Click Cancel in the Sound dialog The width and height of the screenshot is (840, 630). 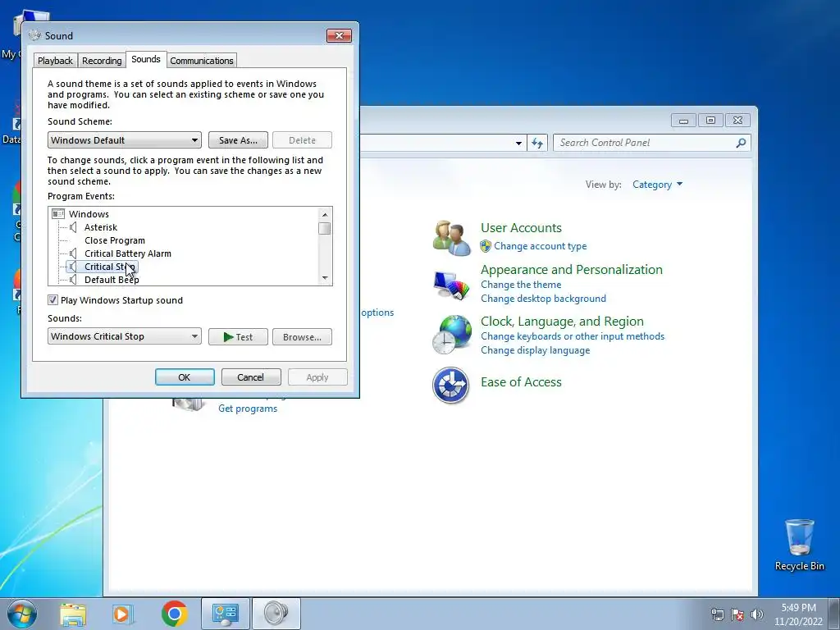click(x=251, y=377)
